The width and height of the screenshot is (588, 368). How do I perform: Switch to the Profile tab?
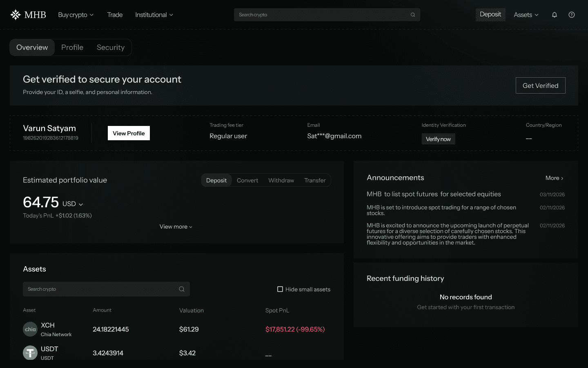(72, 47)
